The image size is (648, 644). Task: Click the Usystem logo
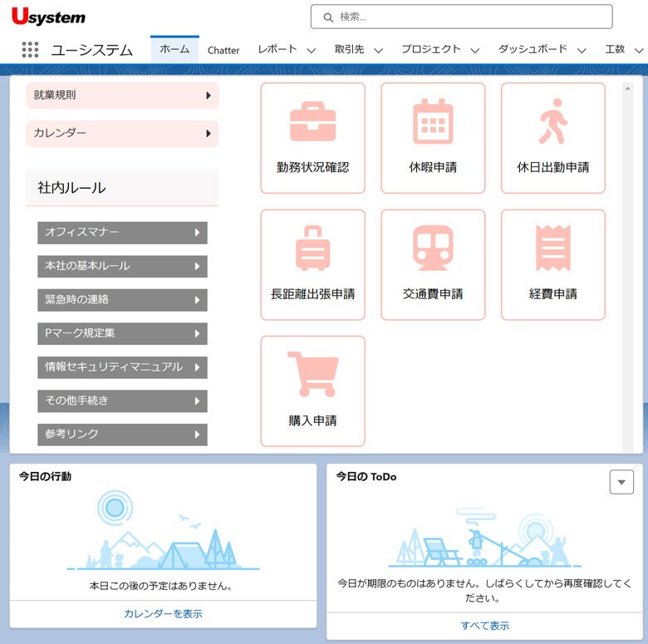48,17
